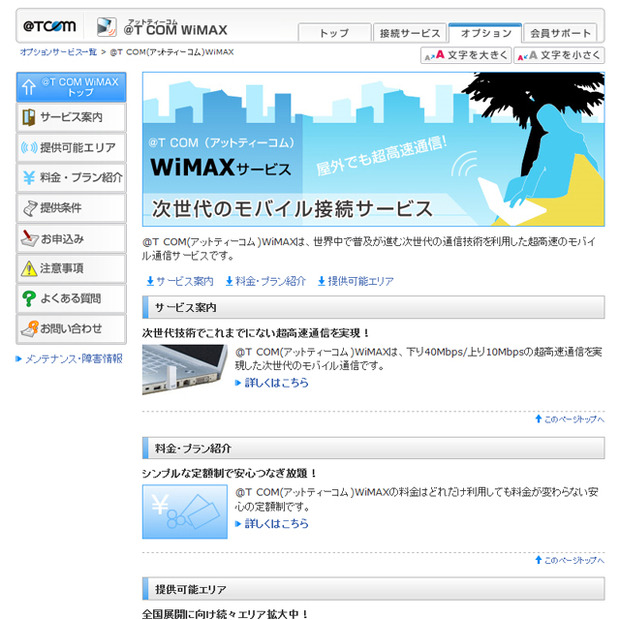
Task: Click the door icon beside サービス案内
Action: 28,117
